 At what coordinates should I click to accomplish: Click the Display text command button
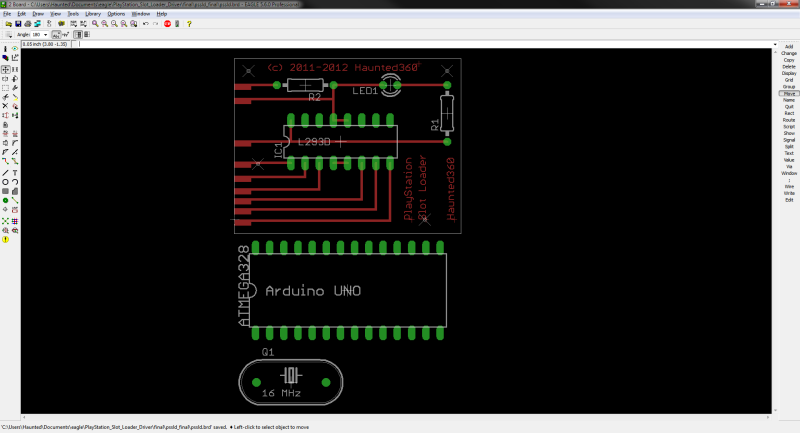pyautogui.click(x=789, y=73)
